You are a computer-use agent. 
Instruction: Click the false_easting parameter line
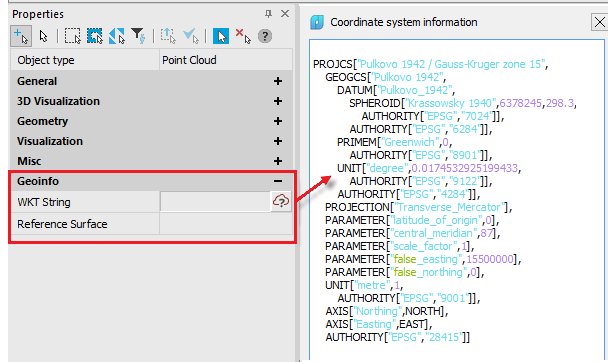click(x=423, y=259)
